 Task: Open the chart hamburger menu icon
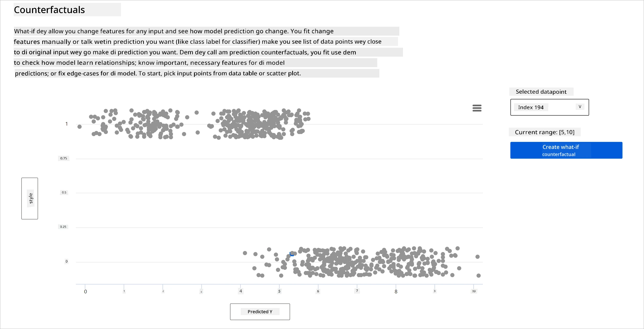click(477, 108)
